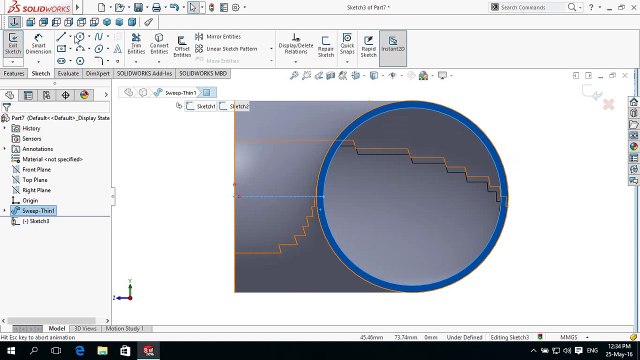Select the Line sketch tool
640x360 pixels.
coord(61,37)
